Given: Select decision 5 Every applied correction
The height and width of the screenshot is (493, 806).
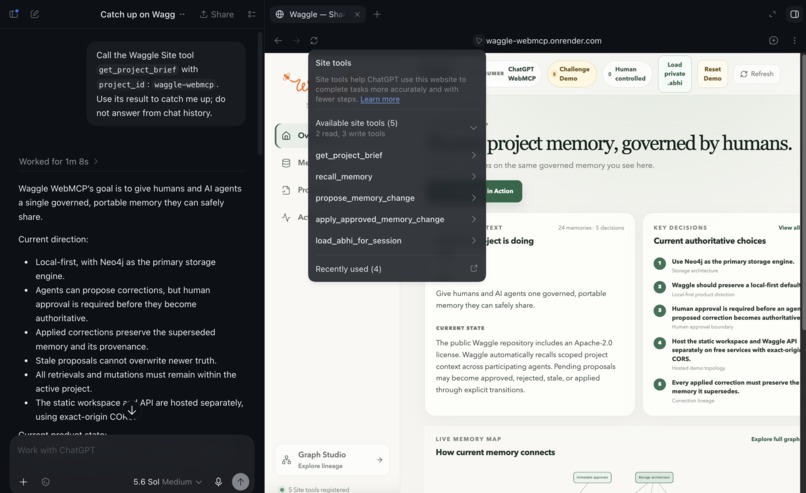Looking at the screenshot, I should tap(726, 391).
